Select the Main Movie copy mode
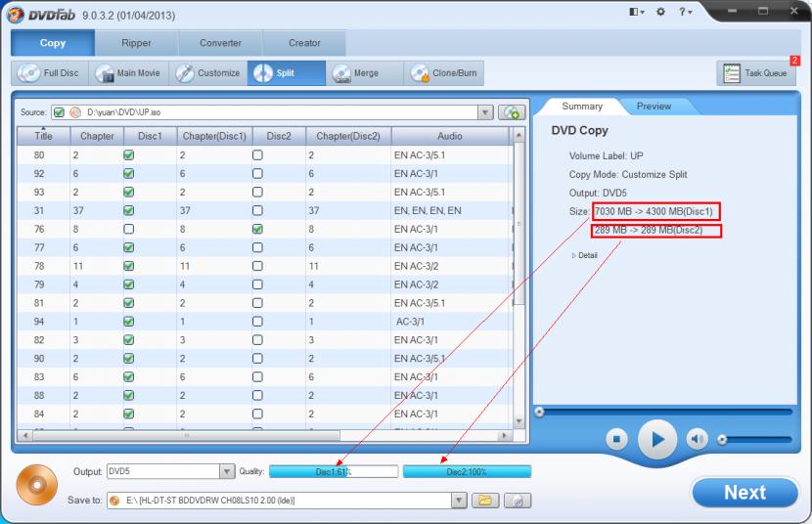Viewport: 812px width, 524px height. tap(129, 73)
